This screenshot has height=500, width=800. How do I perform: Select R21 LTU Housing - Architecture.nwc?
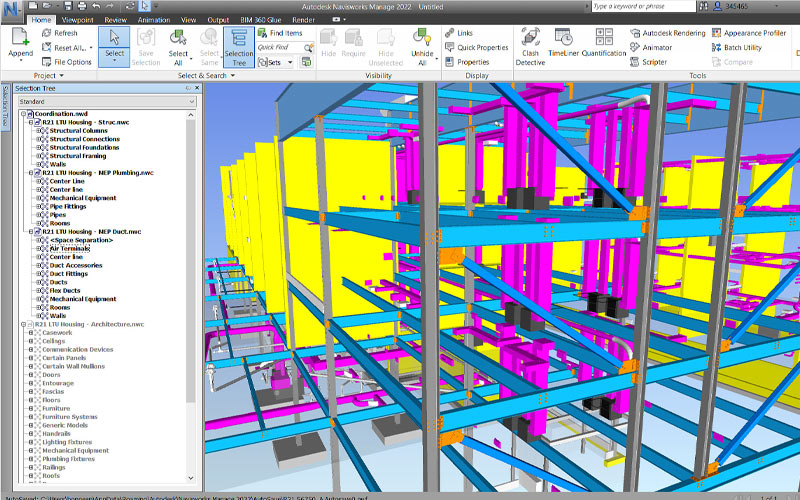click(x=89, y=324)
